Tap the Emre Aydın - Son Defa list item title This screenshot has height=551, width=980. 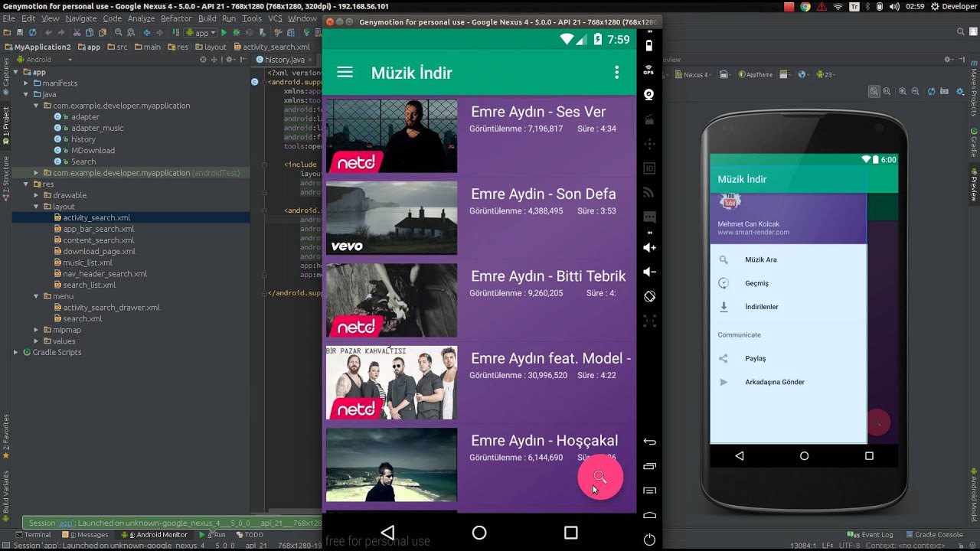[x=543, y=194]
